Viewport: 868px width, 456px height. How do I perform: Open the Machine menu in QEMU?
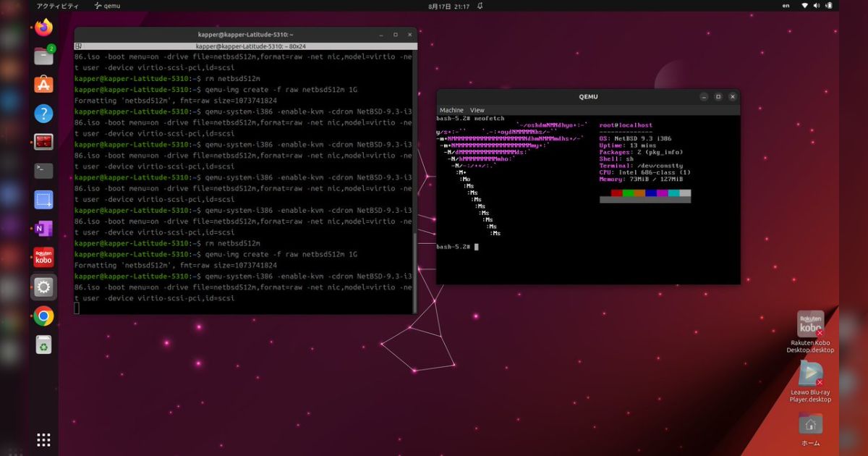(451, 110)
